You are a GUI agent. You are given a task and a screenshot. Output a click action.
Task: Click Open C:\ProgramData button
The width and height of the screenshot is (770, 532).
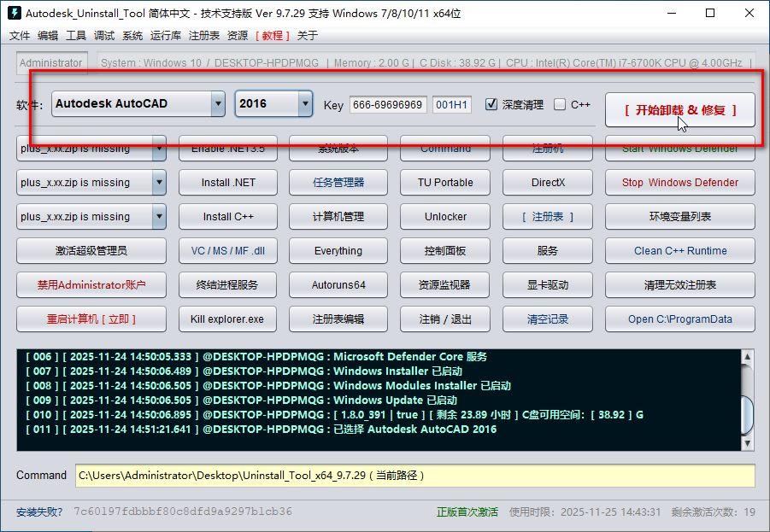680,319
